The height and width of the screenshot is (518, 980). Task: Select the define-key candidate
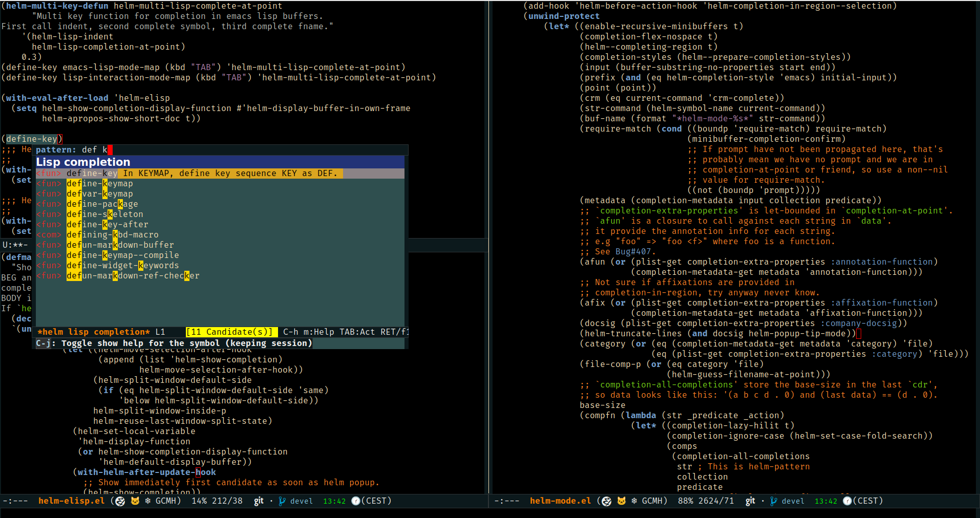pos(220,174)
